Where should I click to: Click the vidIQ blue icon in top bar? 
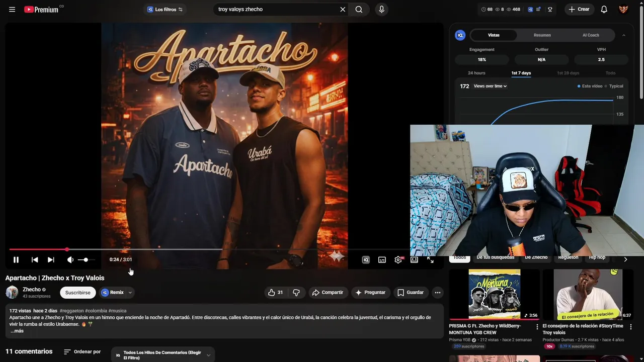(x=530, y=9)
